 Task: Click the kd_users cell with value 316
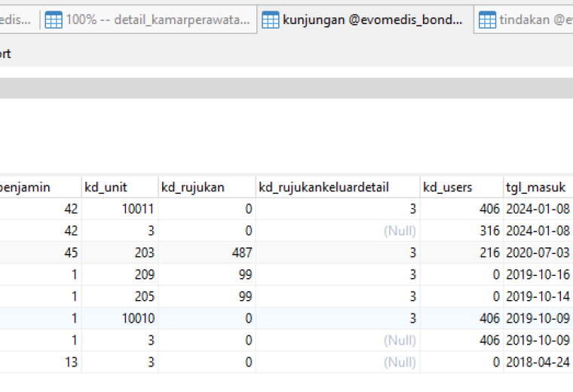461,231
